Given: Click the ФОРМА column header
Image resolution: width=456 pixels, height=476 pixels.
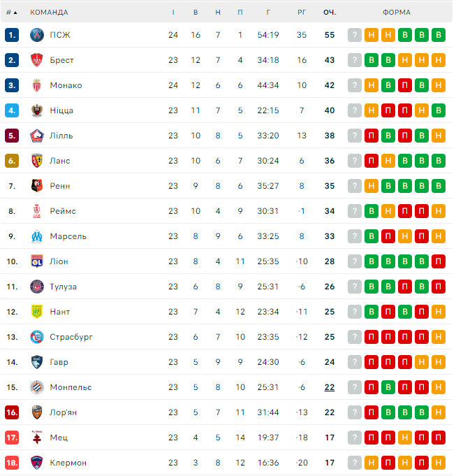Looking at the screenshot, I should (396, 12).
